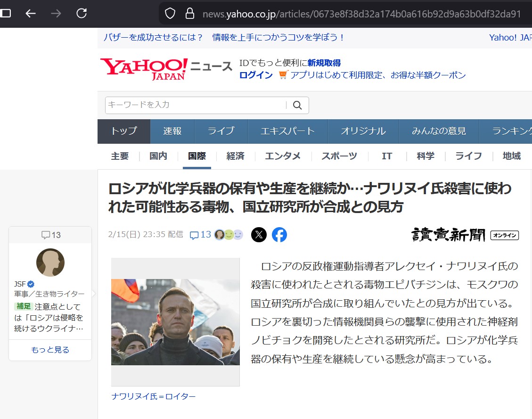This screenshot has width=532, height=419.
Task: Click the search magnifier icon
Action: pyautogui.click(x=297, y=105)
